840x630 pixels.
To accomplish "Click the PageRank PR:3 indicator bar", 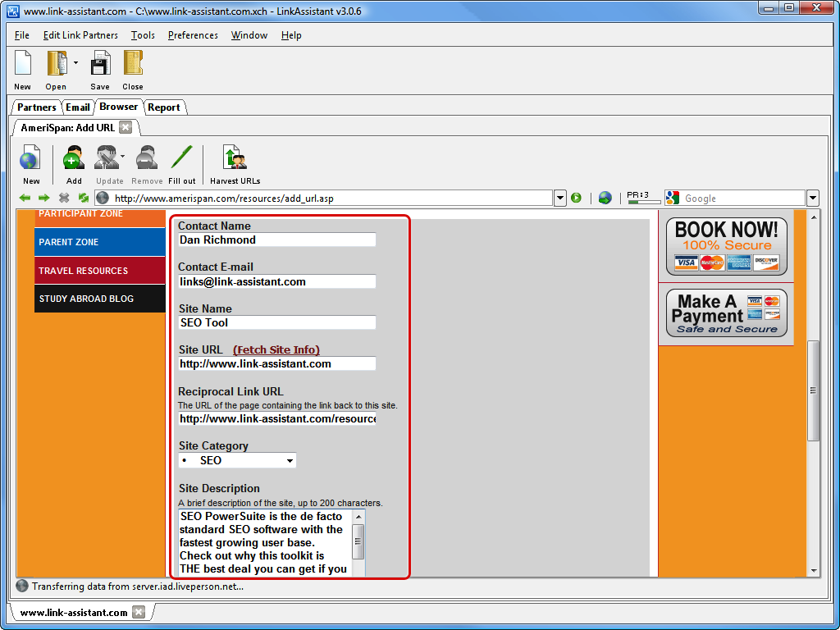I will [x=643, y=198].
